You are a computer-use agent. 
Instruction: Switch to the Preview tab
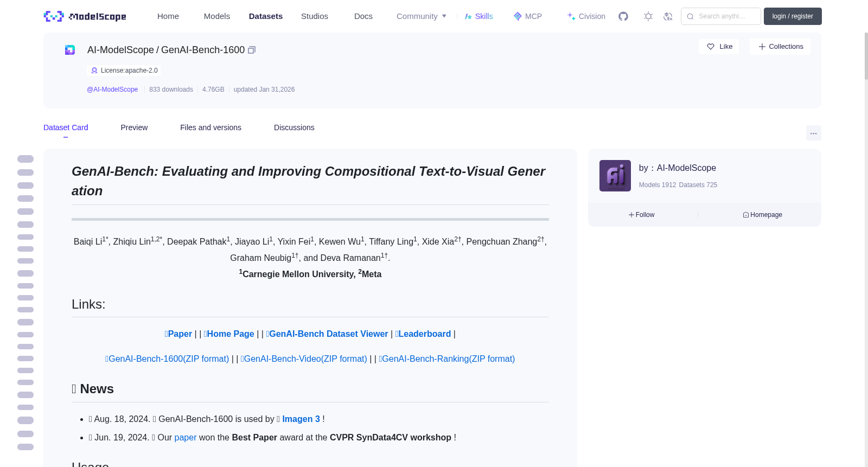(x=134, y=127)
